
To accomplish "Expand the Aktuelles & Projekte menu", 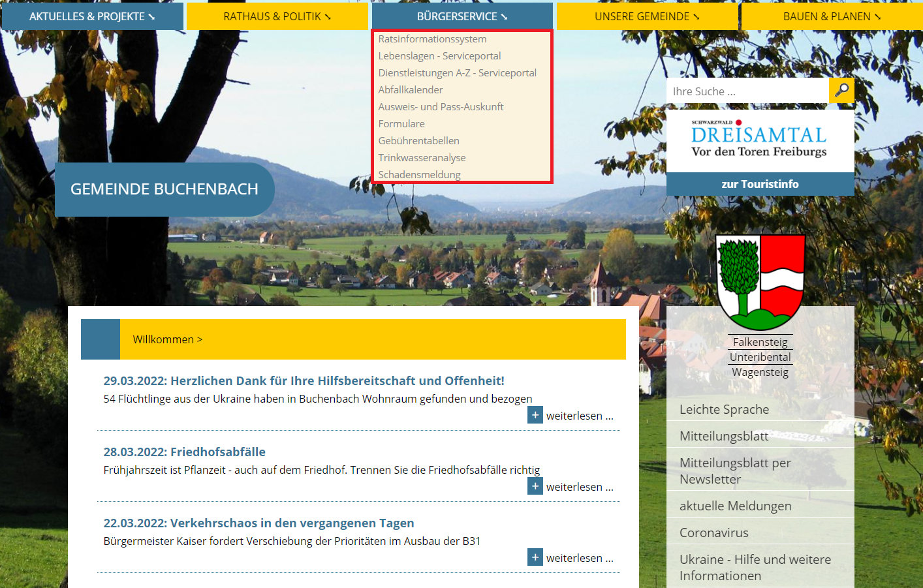I will pos(92,16).
